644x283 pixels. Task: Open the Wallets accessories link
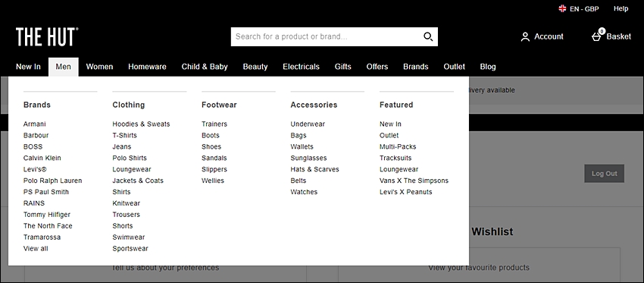pyautogui.click(x=302, y=147)
